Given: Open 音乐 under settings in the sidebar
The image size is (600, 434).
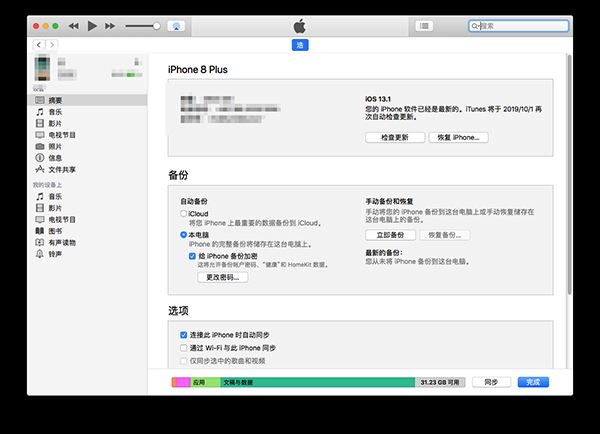Looking at the screenshot, I should coord(87,112).
